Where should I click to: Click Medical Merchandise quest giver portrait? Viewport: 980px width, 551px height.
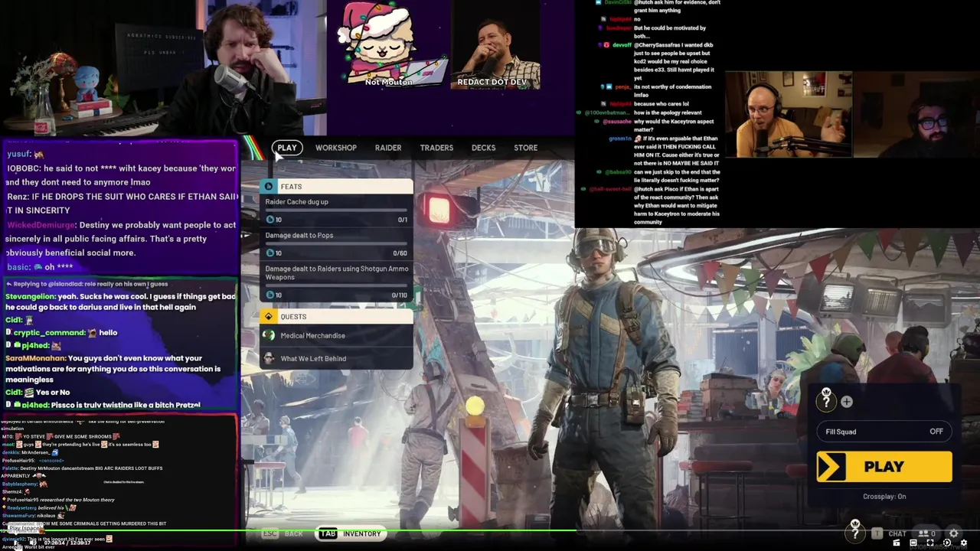click(x=268, y=335)
